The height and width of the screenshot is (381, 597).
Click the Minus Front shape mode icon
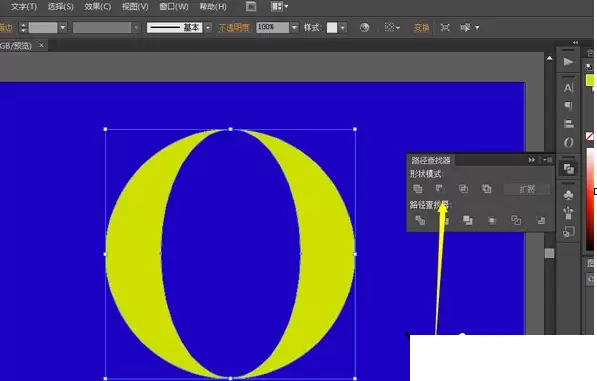click(440, 189)
